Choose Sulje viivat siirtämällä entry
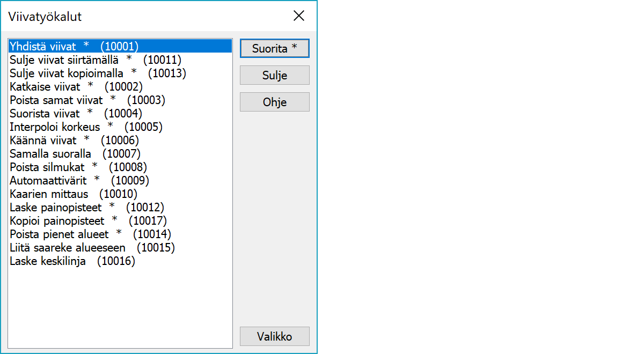This screenshot has width=644, height=354. point(96,60)
